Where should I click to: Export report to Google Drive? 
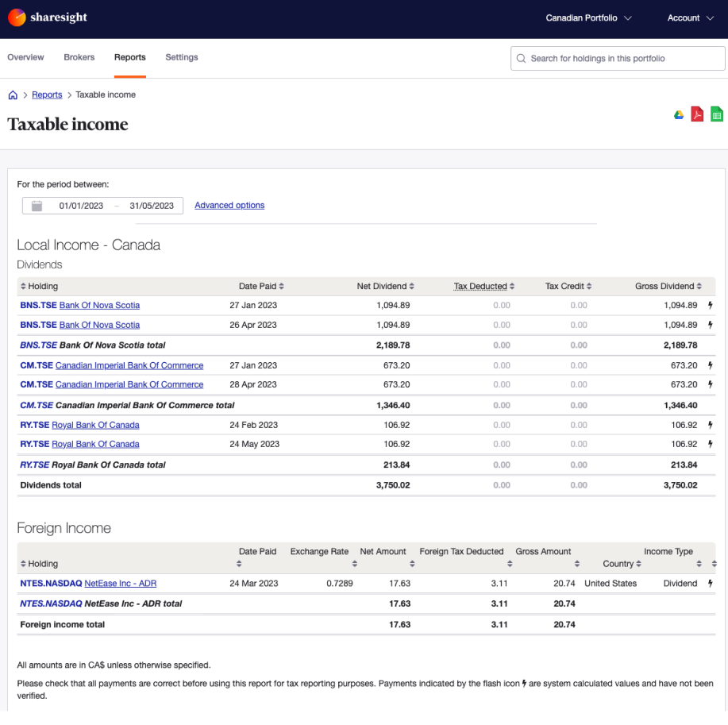679,114
